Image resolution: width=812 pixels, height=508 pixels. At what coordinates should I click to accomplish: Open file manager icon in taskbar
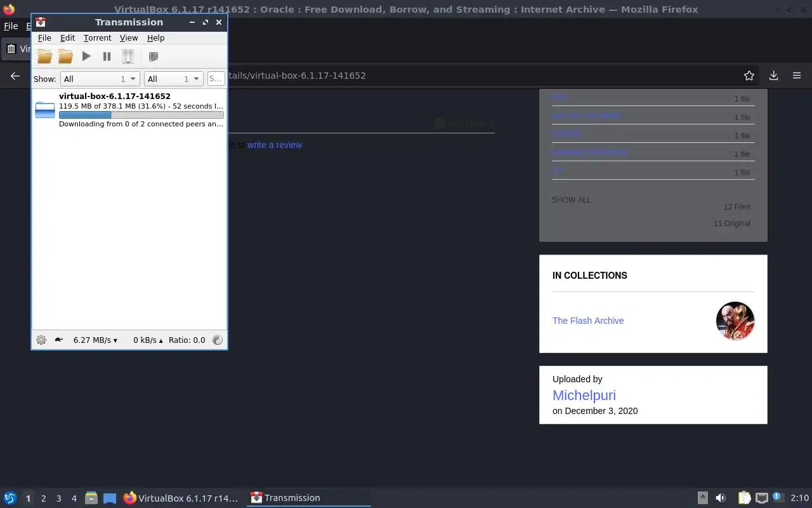(91, 498)
